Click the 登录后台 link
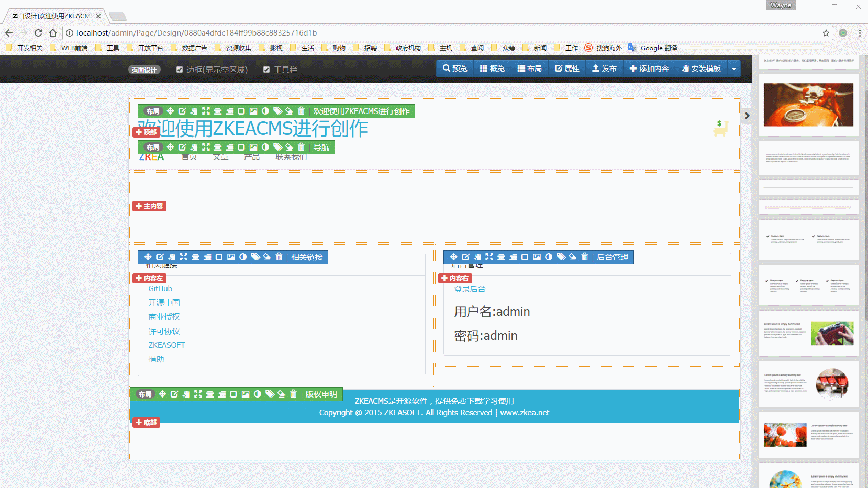Screen dimensions: 868x488 [470, 289]
